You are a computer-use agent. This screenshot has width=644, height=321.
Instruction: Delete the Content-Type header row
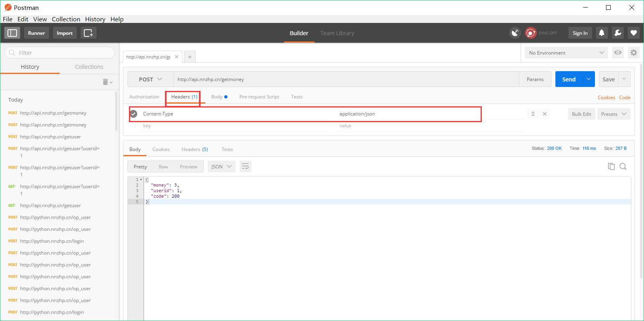545,114
